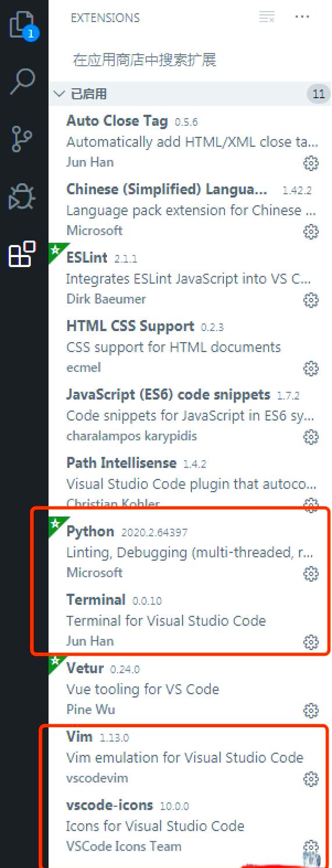
Task: Click publisher name Dirk Baeumer
Action: click(106, 299)
